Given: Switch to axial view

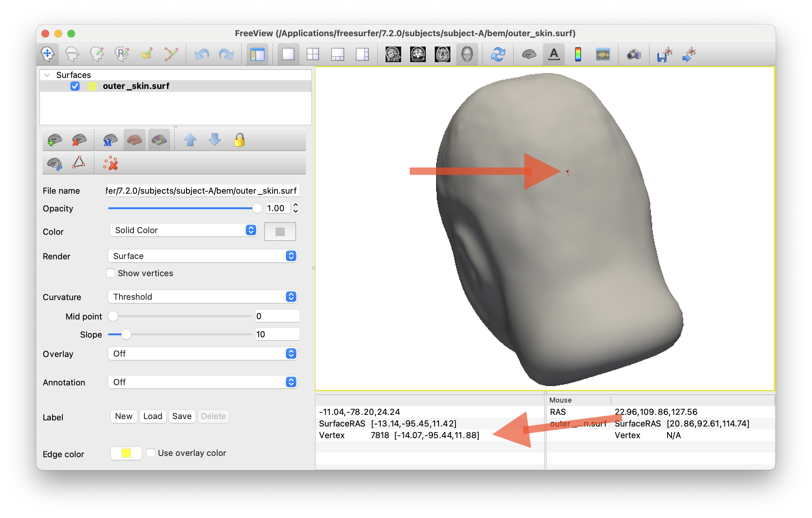Looking at the screenshot, I should 442,54.
